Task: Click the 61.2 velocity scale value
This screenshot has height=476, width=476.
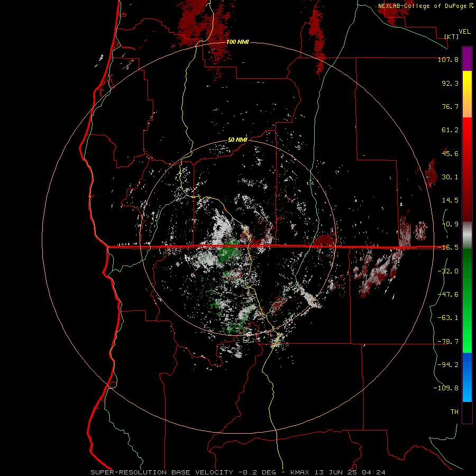Action: [450, 130]
